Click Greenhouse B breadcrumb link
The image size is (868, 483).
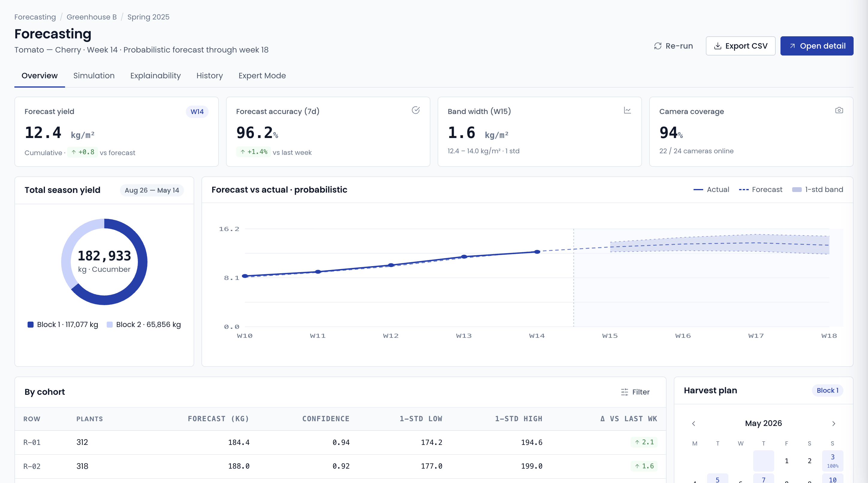pos(92,17)
